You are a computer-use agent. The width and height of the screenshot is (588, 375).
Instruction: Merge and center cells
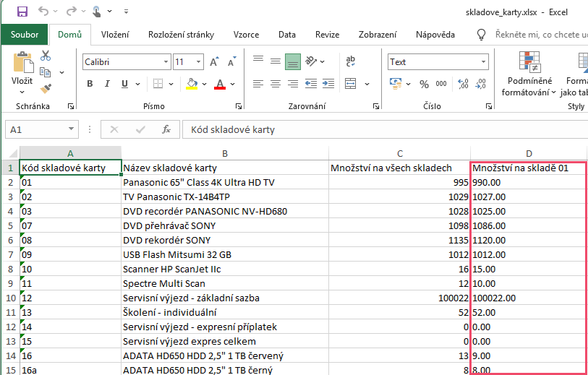pos(351,84)
